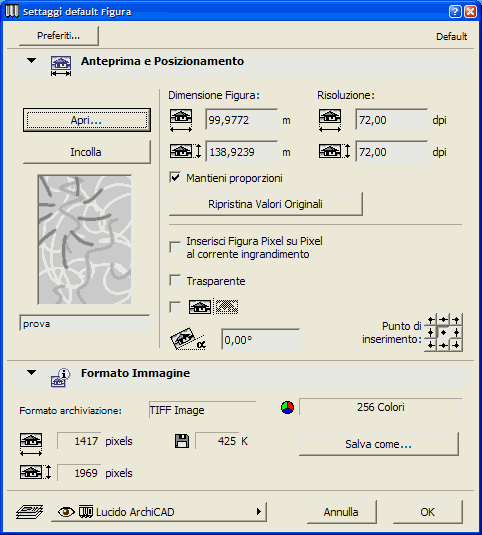482x535 pixels.
Task: Open the Preferiti menu button
Action: pos(59,35)
